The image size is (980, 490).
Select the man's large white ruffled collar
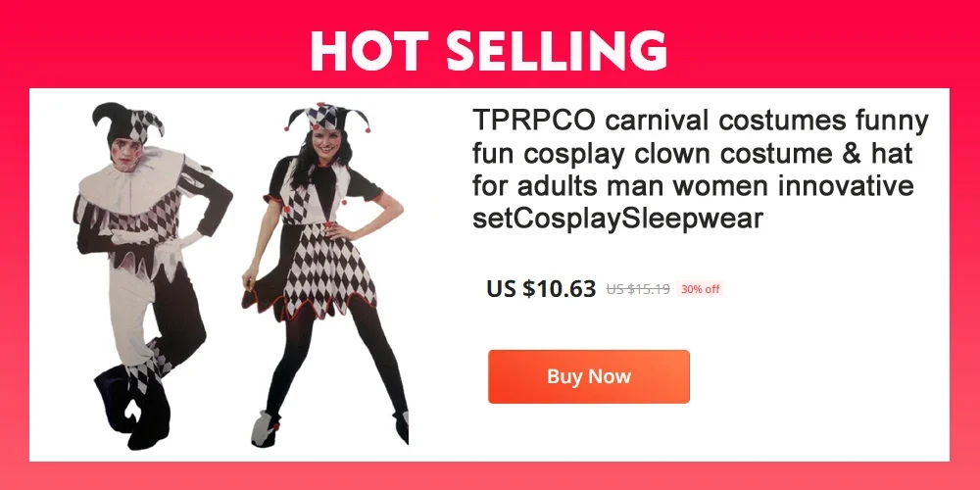pos(132,179)
